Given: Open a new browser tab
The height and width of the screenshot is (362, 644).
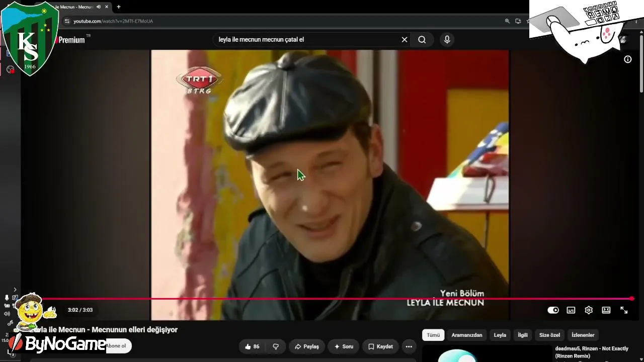Looking at the screenshot, I should tap(118, 7).
